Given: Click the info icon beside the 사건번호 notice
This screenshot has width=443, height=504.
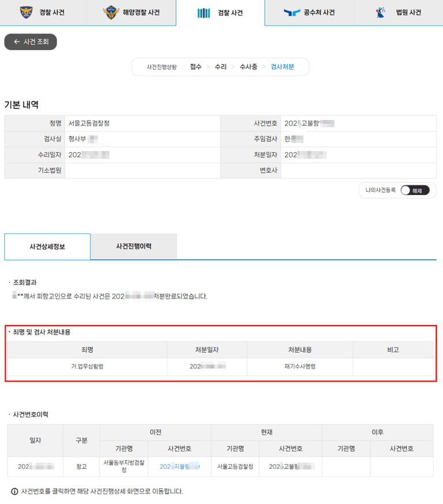Looking at the screenshot, I should tap(14, 491).
